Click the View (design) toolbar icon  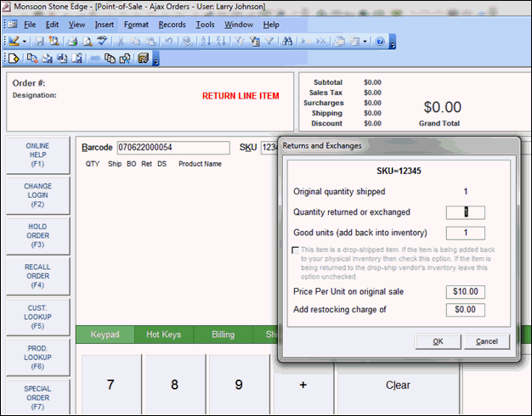point(14,42)
